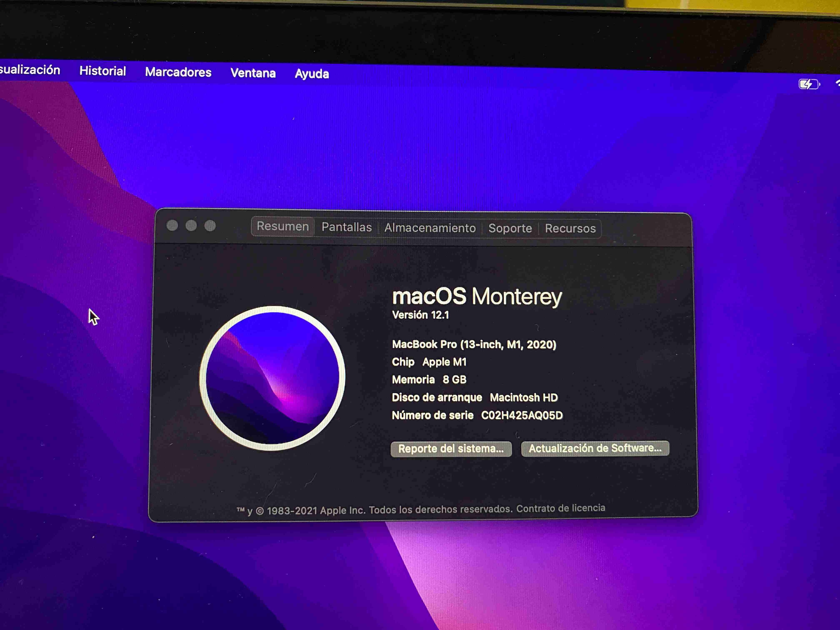This screenshot has width=840, height=630.
Task: Click the macOS Monterey title text
Action: point(477,296)
